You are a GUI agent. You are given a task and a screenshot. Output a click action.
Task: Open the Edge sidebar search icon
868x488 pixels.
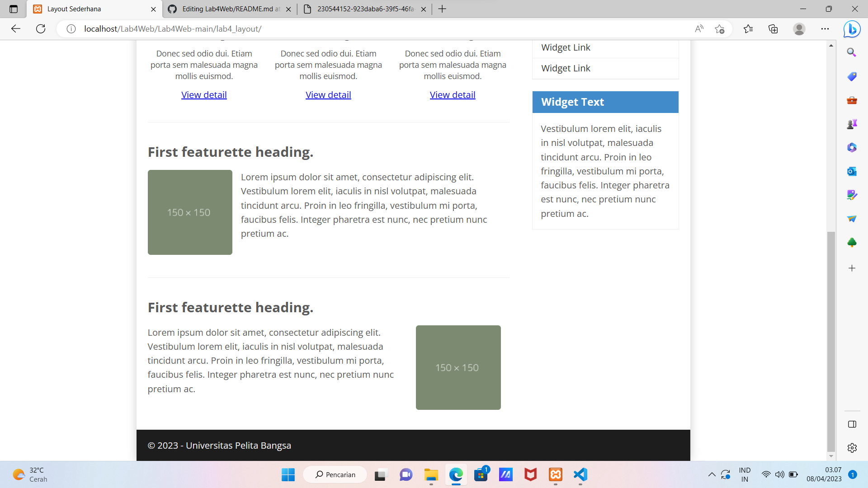coord(852,52)
